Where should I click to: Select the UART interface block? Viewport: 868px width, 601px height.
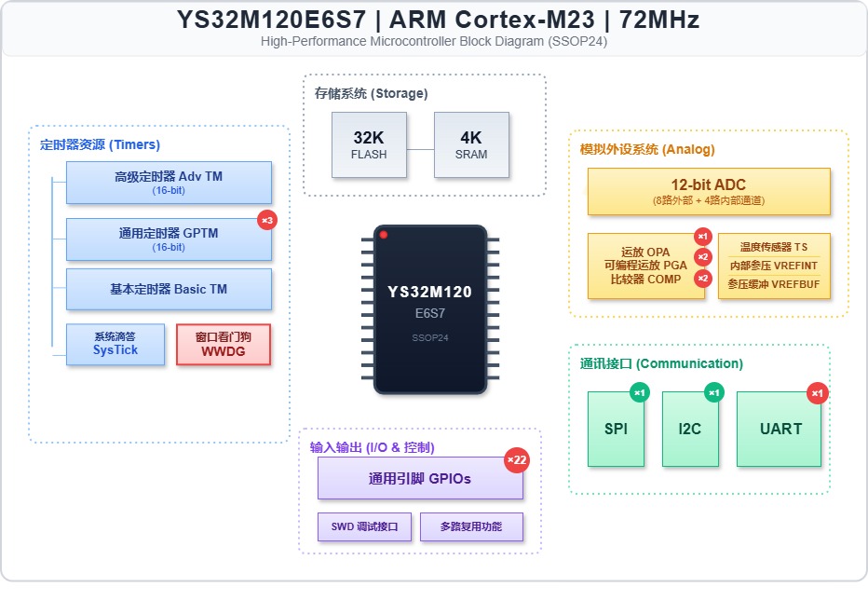[779, 430]
